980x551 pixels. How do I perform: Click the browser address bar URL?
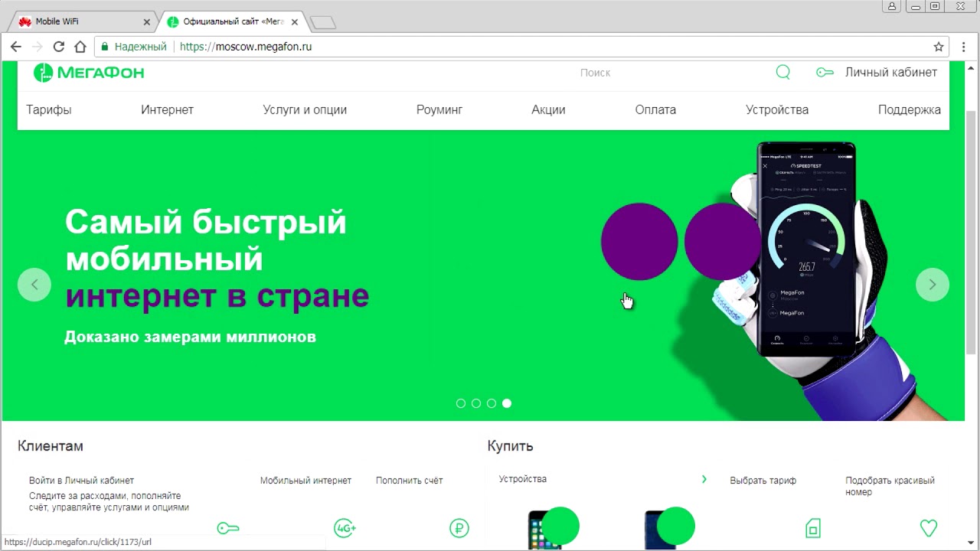tap(246, 47)
